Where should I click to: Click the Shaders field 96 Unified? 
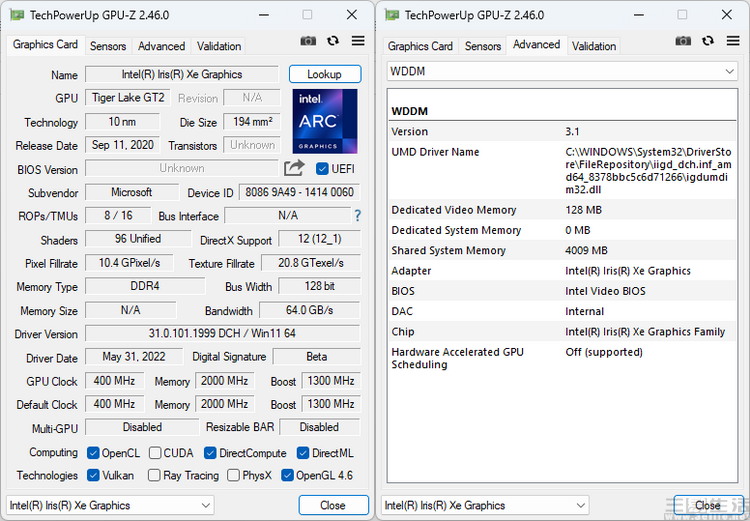138,239
